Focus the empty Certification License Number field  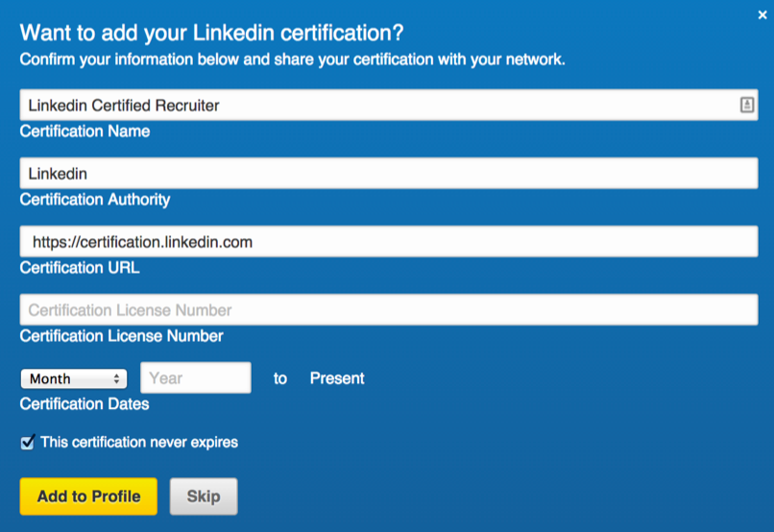389,309
